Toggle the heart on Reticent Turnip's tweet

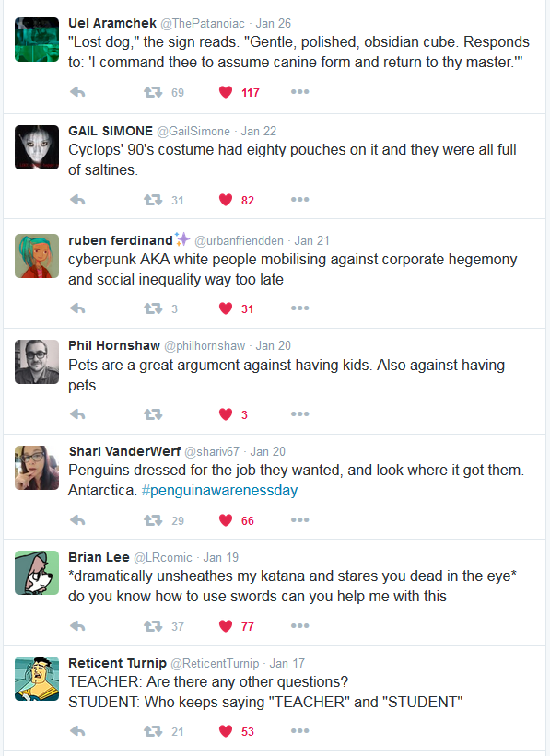click(x=226, y=731)
